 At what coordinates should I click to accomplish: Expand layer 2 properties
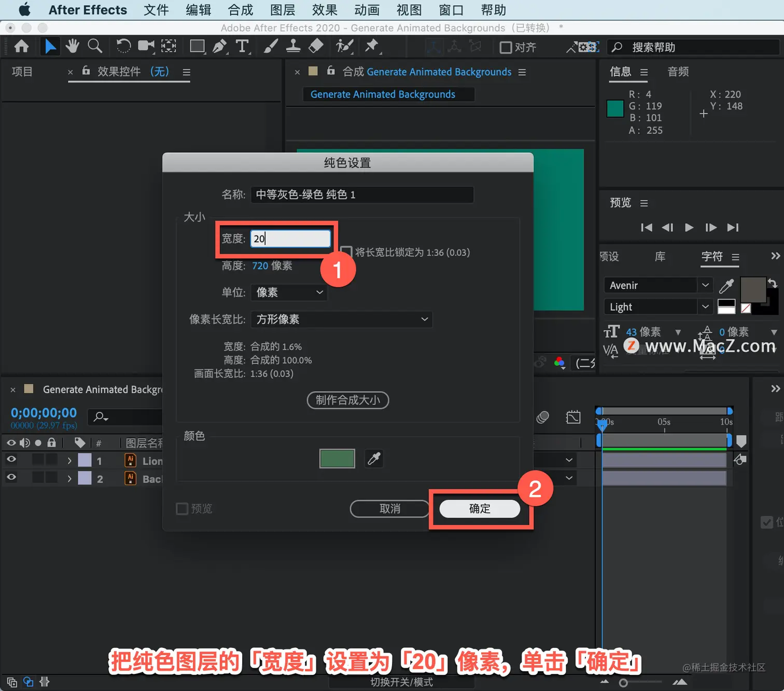pos(69,479)
